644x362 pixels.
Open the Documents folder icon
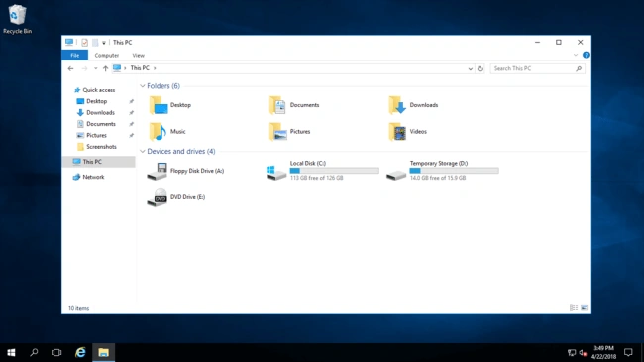pos(278,105)
